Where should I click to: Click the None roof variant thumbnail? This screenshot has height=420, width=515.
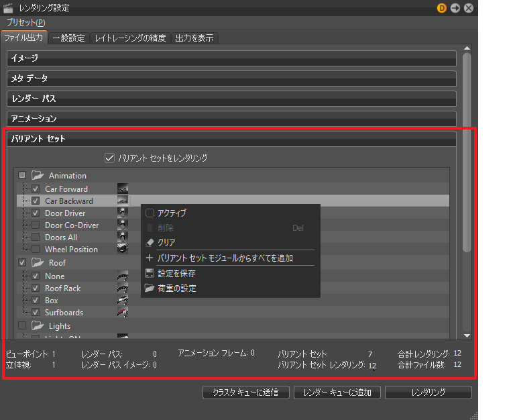[x=123, y=276]
